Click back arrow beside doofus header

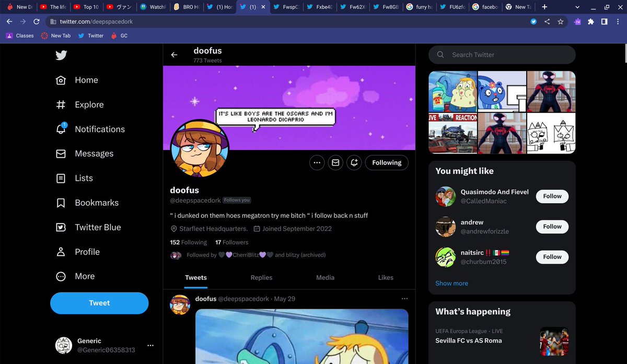click(x=175, y=55)
